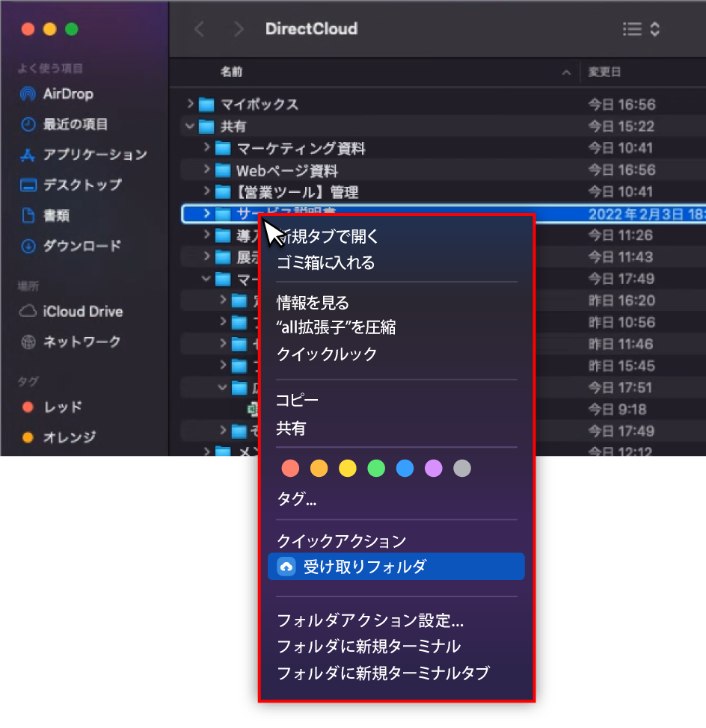
Task: Apply the yellow tag color dot
Action: tap(348, 469)
